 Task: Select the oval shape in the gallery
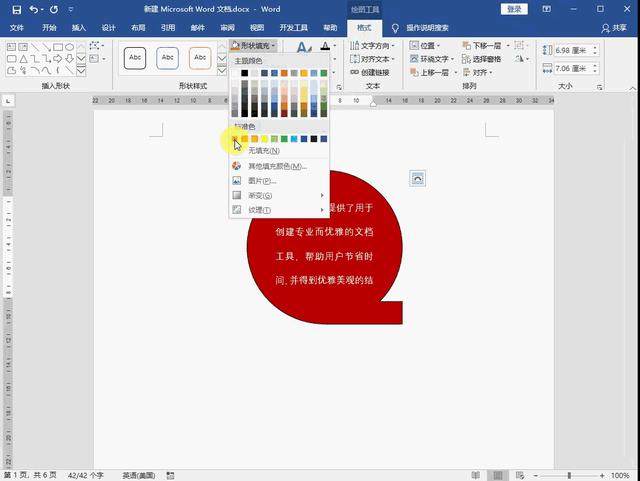point(70,47)
